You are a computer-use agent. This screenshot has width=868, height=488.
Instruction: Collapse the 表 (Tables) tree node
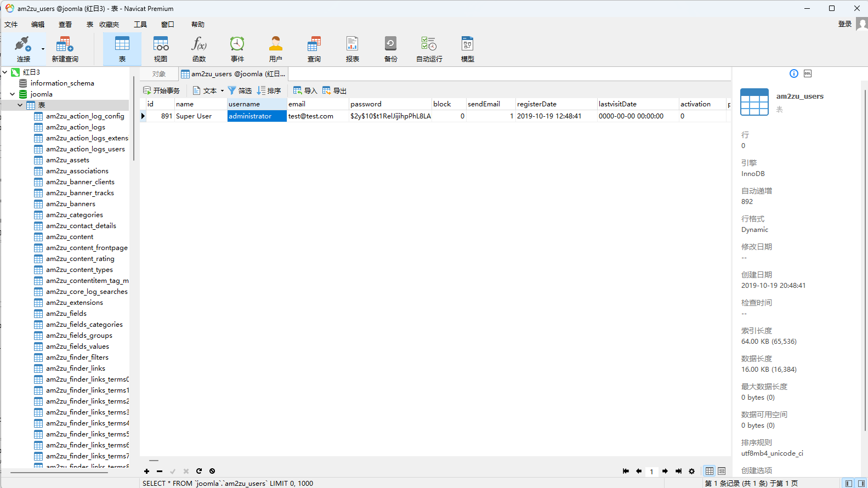coord(20,105)
